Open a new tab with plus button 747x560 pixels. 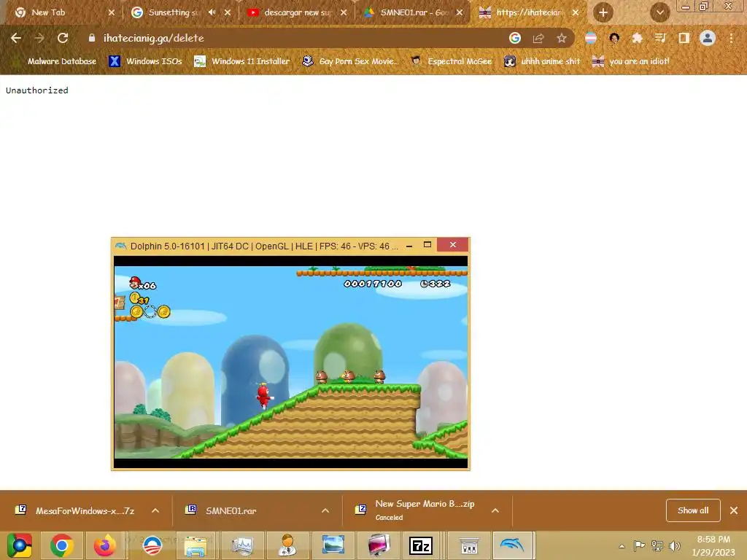click(603, 12)
